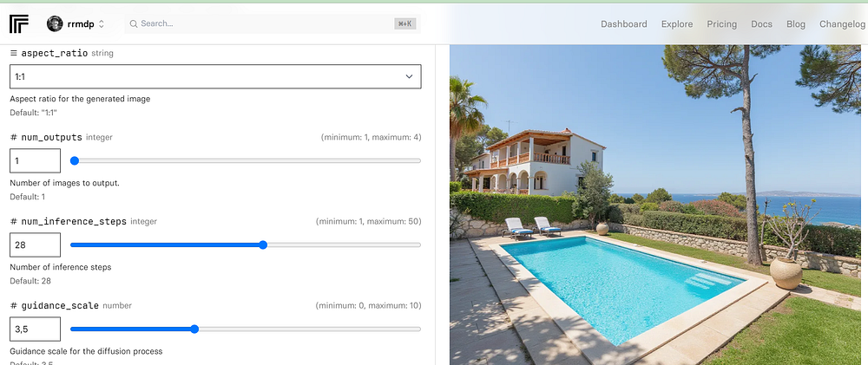Visit the Blog page
868x365 pixels.
tap(796, 24)
